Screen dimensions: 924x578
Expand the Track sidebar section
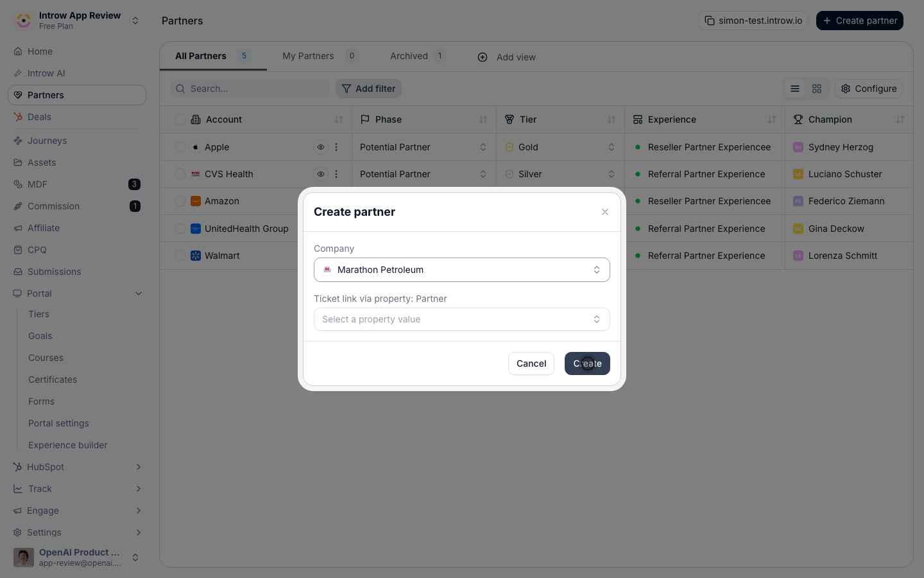139,489
